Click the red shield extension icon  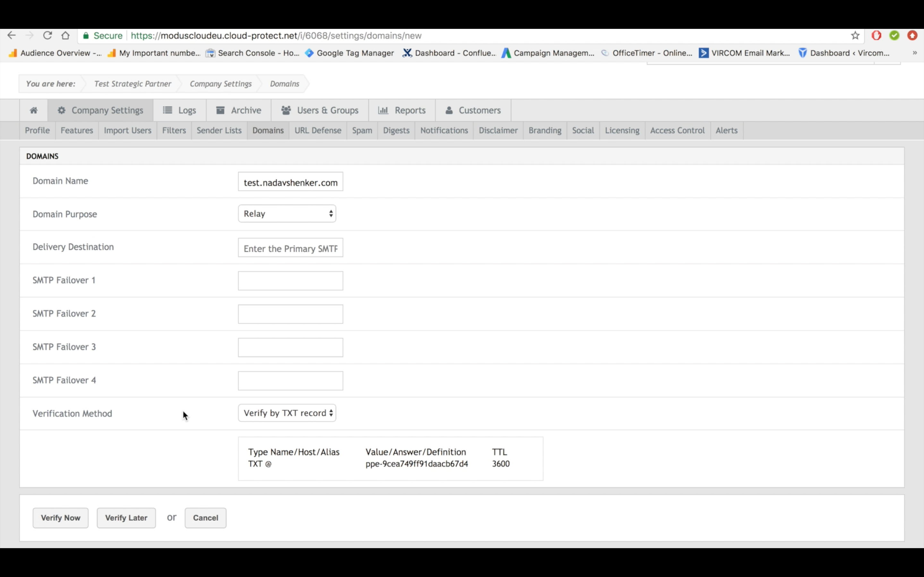(x=876, y=36)
